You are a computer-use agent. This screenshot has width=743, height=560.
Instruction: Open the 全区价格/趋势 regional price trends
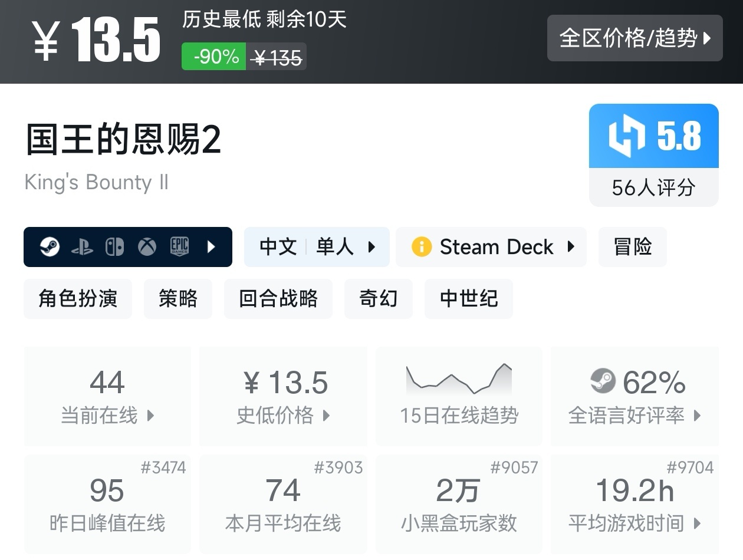tap(634, 38)
